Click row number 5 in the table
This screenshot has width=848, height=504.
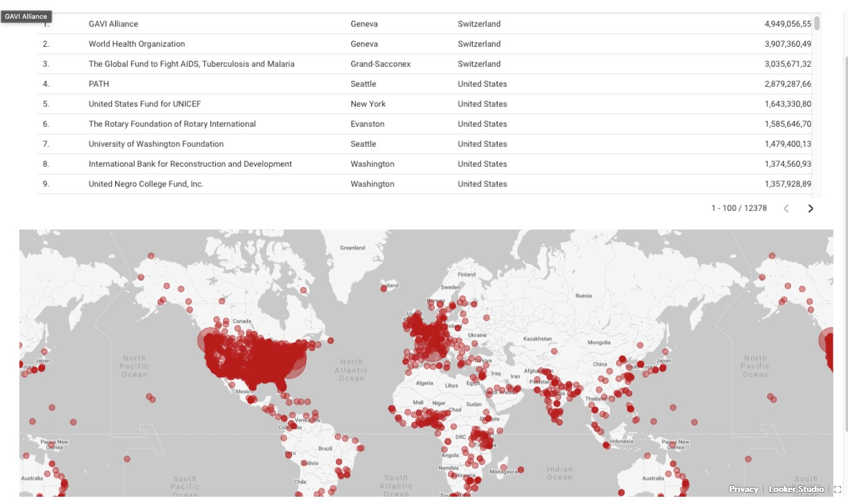[46, 104]
